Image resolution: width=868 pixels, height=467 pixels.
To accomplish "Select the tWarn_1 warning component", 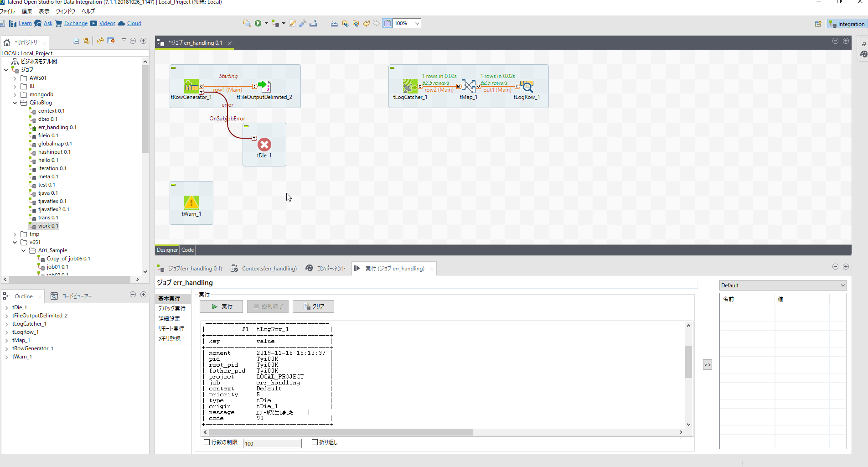I will [x=191, y=202].
